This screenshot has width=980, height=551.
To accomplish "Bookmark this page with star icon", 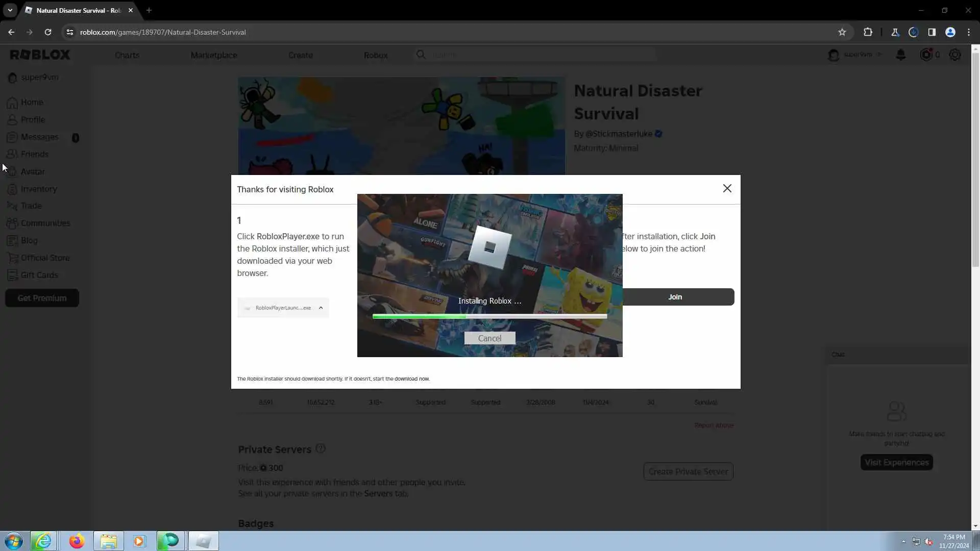I will tap(842, 32).
